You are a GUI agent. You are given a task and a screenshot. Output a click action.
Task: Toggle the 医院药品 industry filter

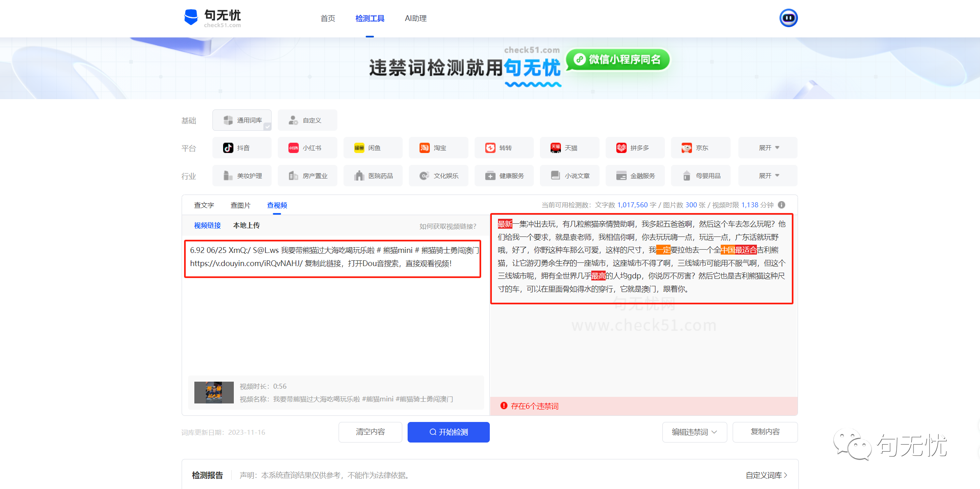click(x=373, y=176)
